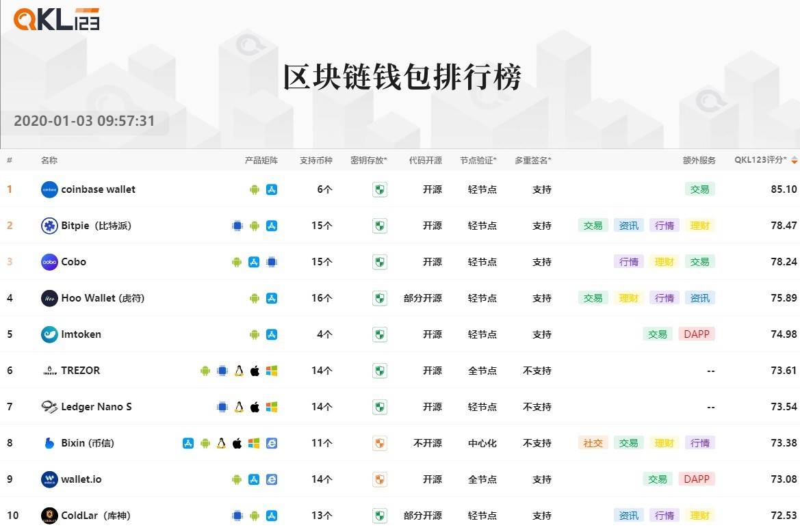Click ColdLar's App Store icon
The image size is (800, 532).
272,515
